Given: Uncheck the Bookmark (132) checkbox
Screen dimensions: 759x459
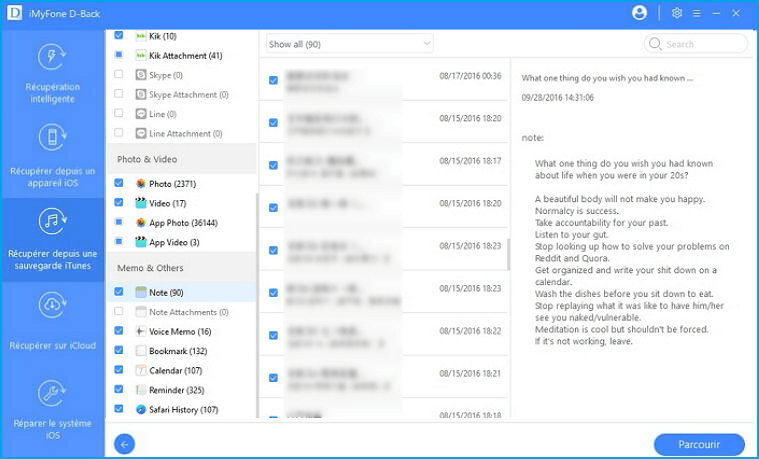Looking at the screenshot, I should (x=119, y=350).
